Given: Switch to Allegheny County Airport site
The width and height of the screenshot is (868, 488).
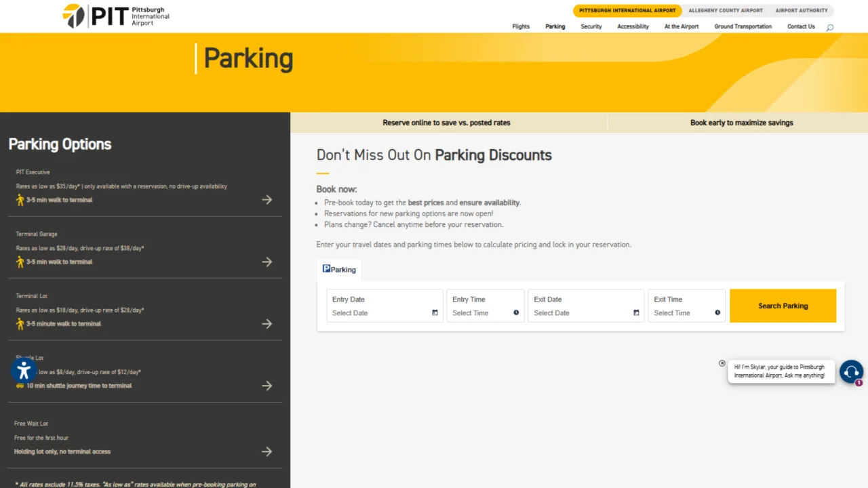Looking at the screenshot, I should pyautogui.click(x=726, y=10).
